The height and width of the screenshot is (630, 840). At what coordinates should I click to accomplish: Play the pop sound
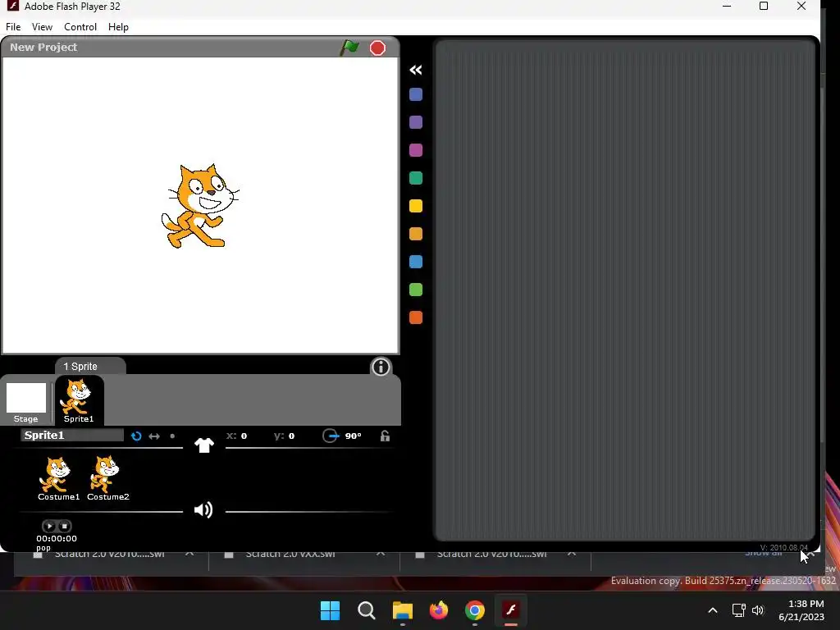point(49,526)
